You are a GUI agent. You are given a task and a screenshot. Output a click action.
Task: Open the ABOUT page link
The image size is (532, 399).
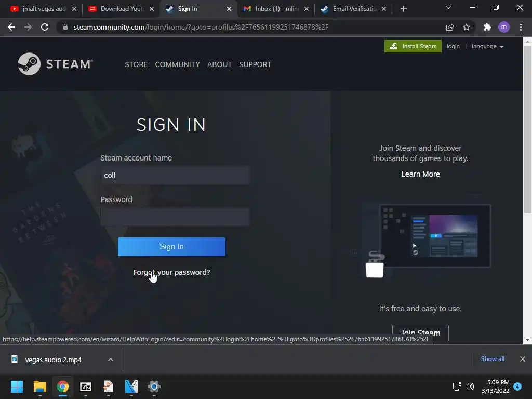(x=220, y=64)
